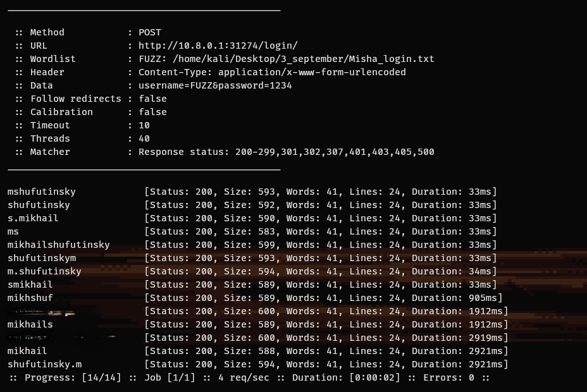This screenshot has width=587, height=392.
Task: Click the shufutinsky.m username result
Action: [44, 364]
